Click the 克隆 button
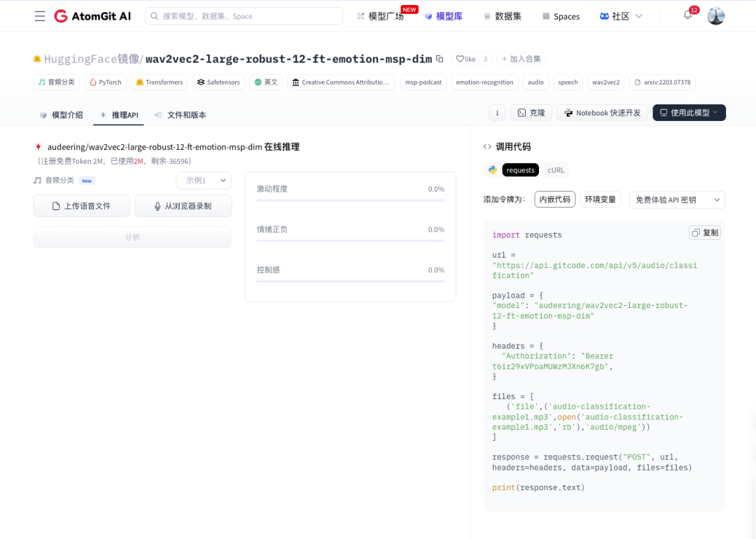756x539 pixels. click(x=531, y=113)
